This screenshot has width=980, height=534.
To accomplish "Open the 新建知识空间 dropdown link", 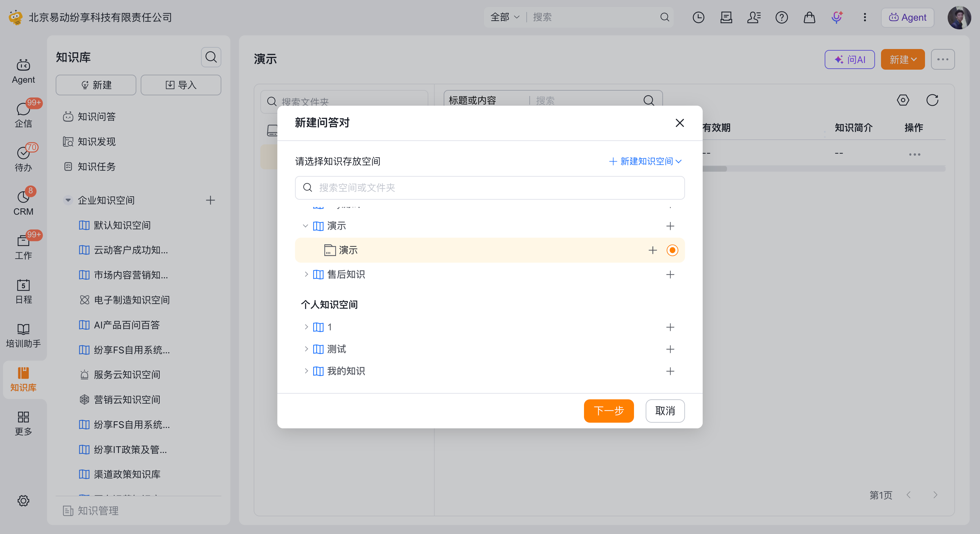I will 645,161.
